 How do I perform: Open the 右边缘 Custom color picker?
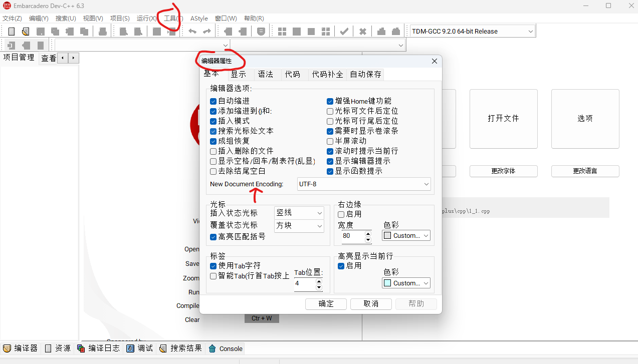[406, 235]
